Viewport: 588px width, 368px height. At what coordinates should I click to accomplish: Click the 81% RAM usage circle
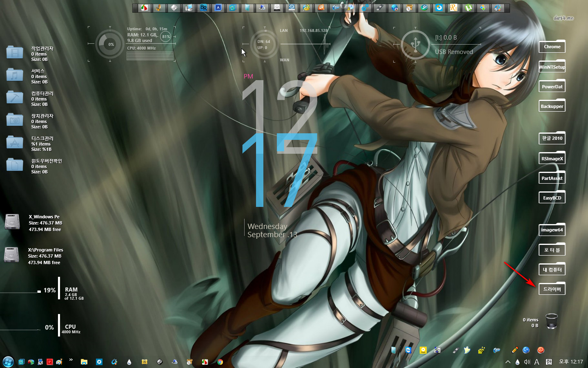click(x=166, y=36)
